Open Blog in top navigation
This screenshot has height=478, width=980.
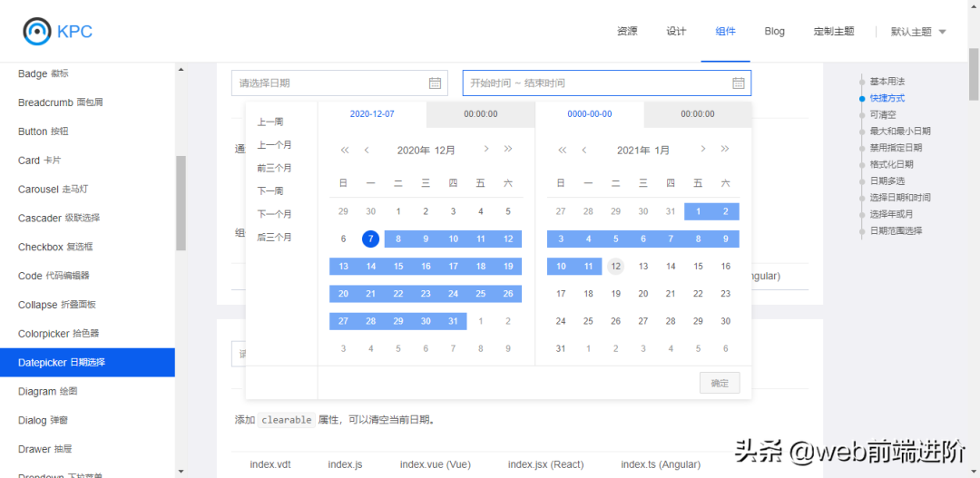(774, 32)
